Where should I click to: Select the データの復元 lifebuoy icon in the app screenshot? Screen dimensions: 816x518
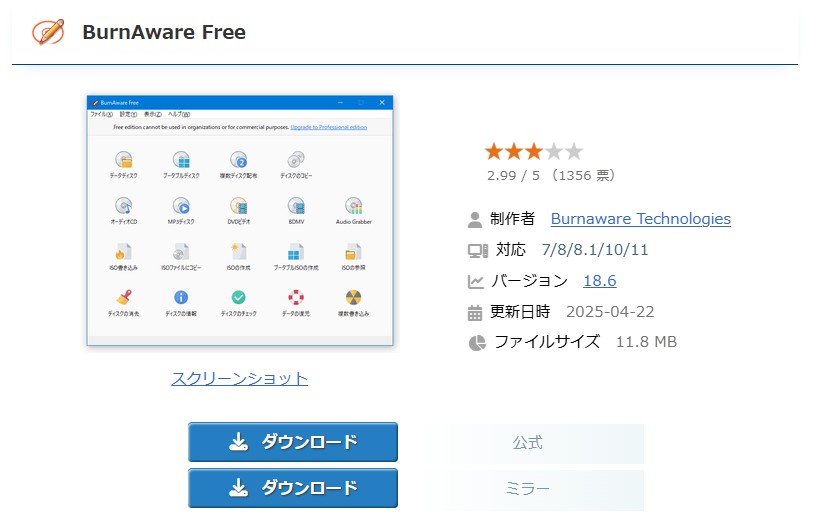coord(296,297)
